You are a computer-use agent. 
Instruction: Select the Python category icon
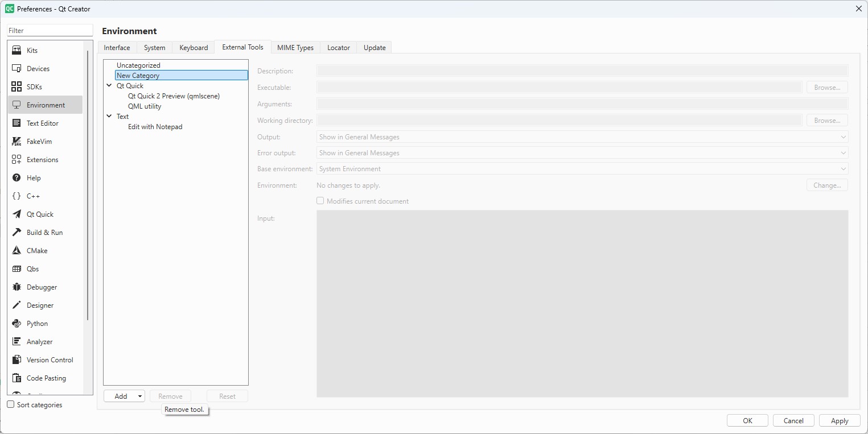[17, 324]
